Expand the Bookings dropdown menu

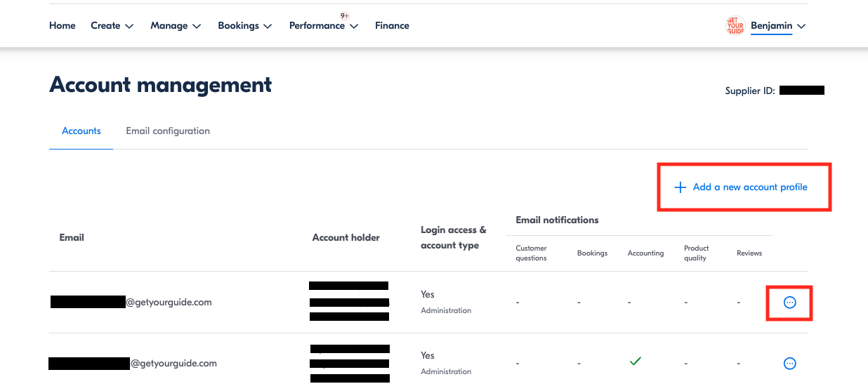pos(245,26)
